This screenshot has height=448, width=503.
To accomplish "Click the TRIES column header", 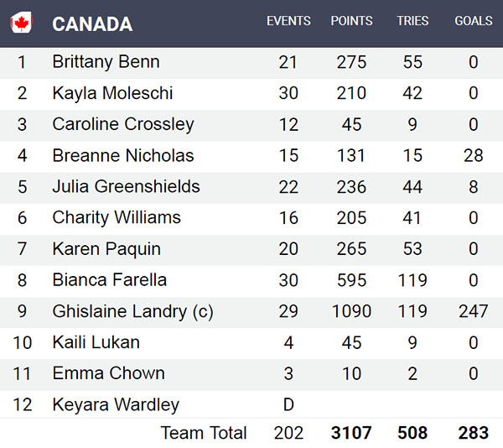I will (x=412, y=21).
